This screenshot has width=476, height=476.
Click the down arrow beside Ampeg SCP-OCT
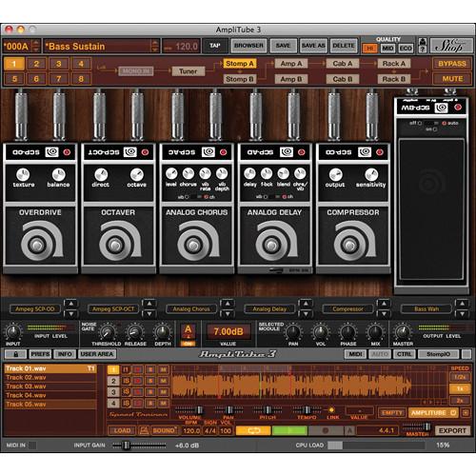[x=149, y=314]
